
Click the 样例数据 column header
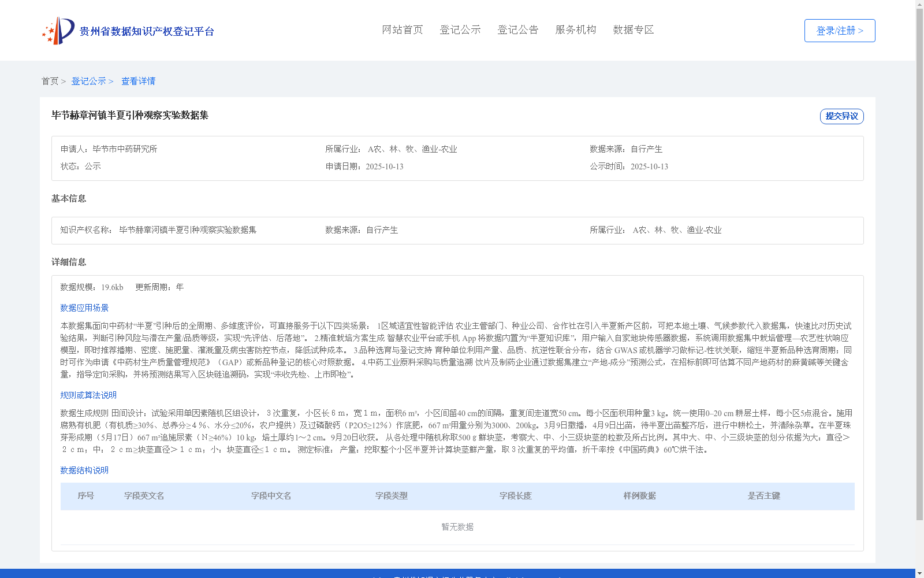coord(639,496)
